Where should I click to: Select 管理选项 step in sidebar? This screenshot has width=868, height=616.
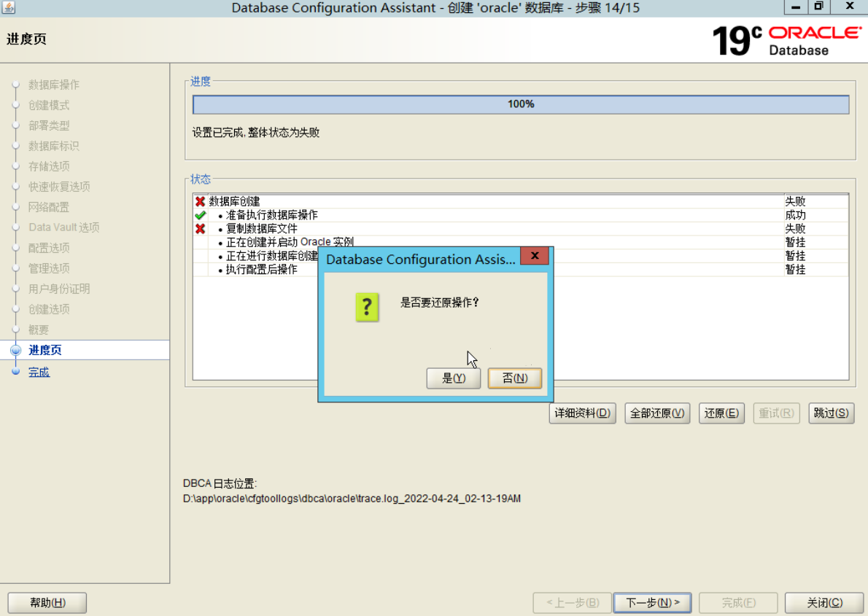[x=49, y=268]
